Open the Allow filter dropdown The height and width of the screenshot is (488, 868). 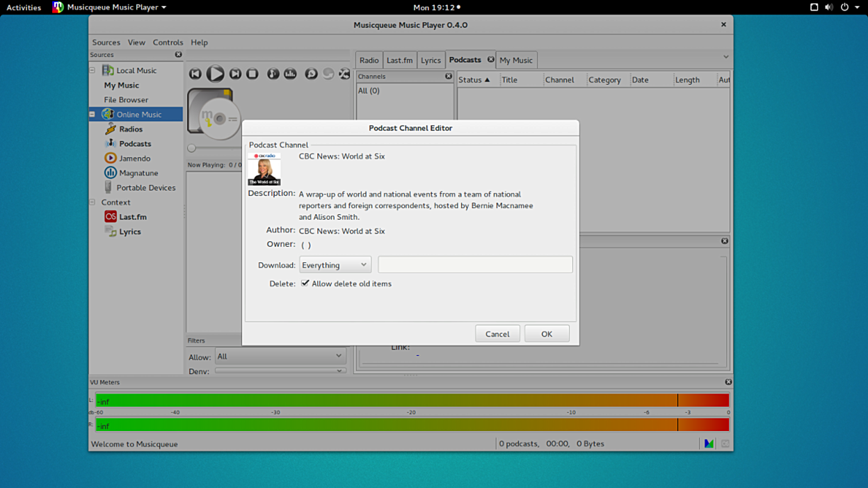(280, 356)
